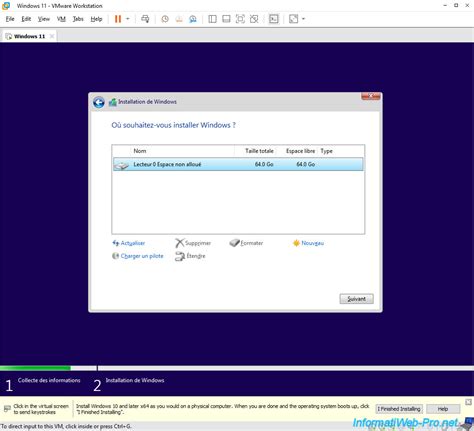This screenshot has height=431, width=474.
Task: Go back with the blue arrow button
Action: 99,102
